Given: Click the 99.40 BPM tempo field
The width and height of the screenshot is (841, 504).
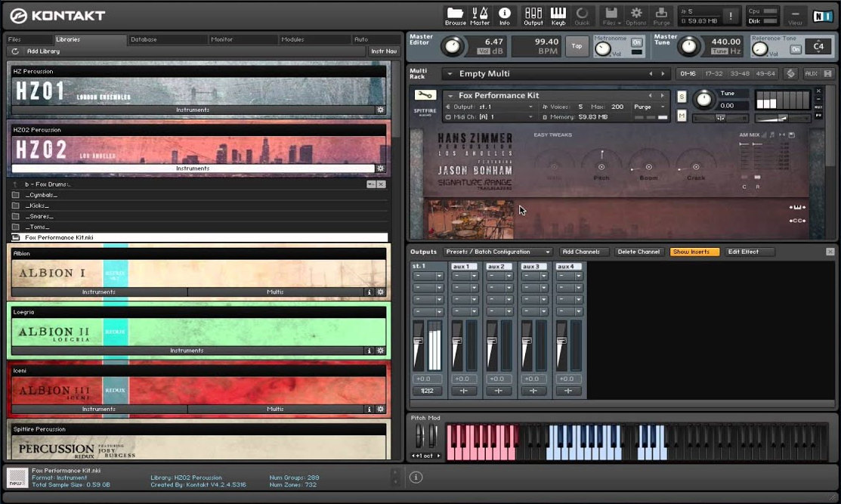Looking at the screenshot, I should click(x=535, y=46).
